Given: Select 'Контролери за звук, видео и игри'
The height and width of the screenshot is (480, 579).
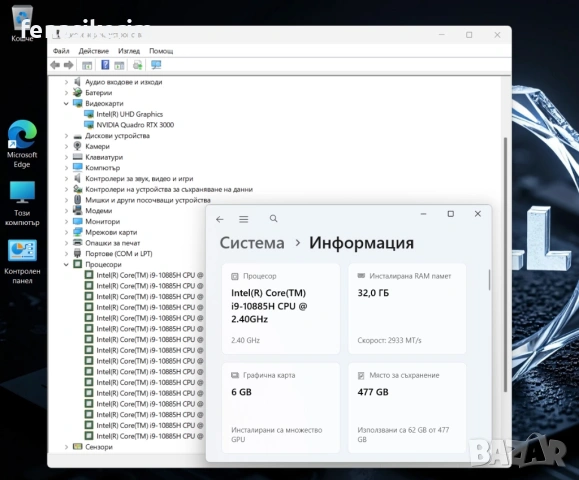Looking at the screenshot, I should click(139, 179).
